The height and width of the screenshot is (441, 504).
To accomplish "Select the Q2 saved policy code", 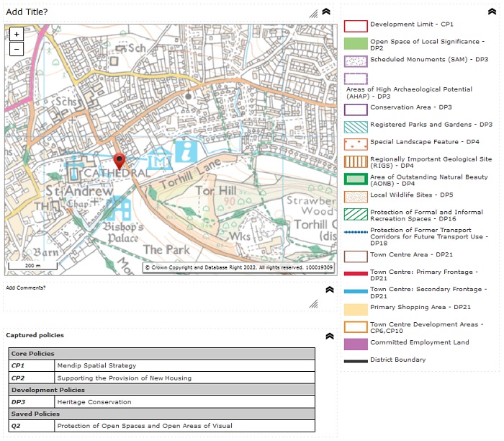I will [x=32, y=426].
